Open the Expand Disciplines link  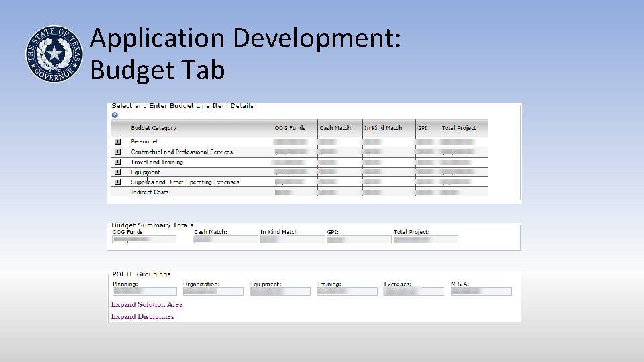tap(142, 316)
